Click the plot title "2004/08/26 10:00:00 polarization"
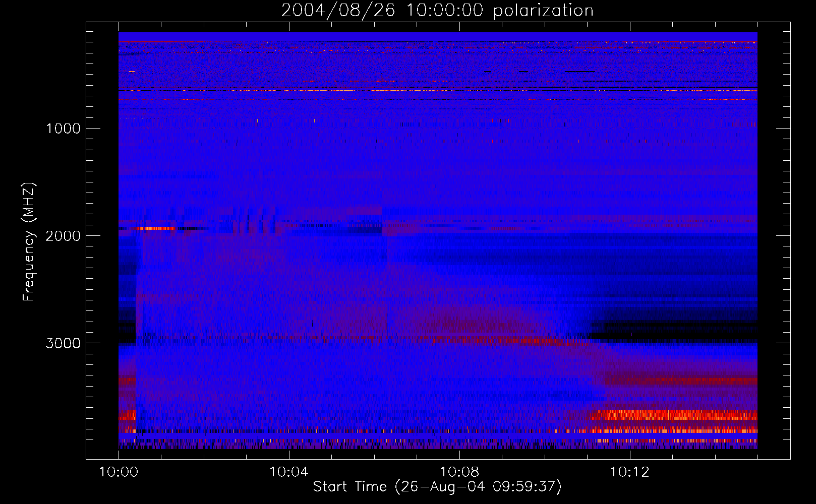 (437, 10)
